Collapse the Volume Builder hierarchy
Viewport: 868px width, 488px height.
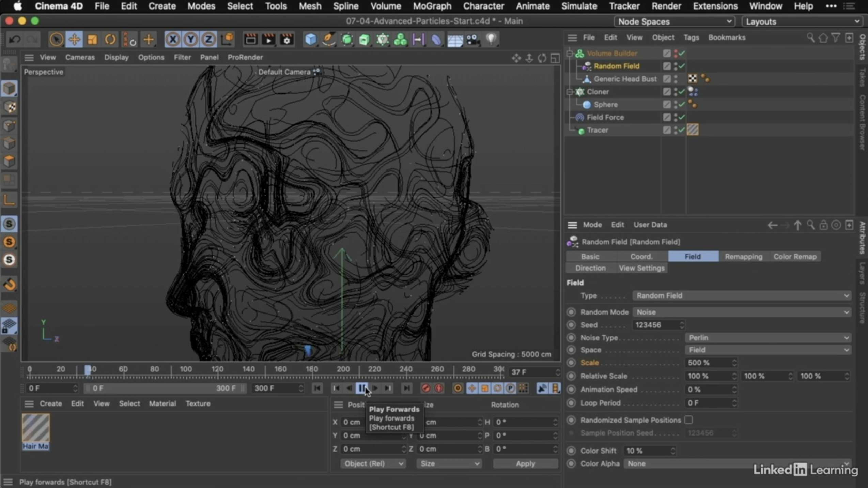point(570,53)
